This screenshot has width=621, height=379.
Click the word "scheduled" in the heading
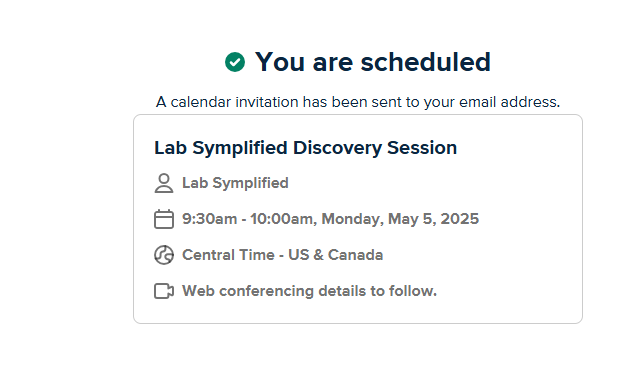pos(425,62)
